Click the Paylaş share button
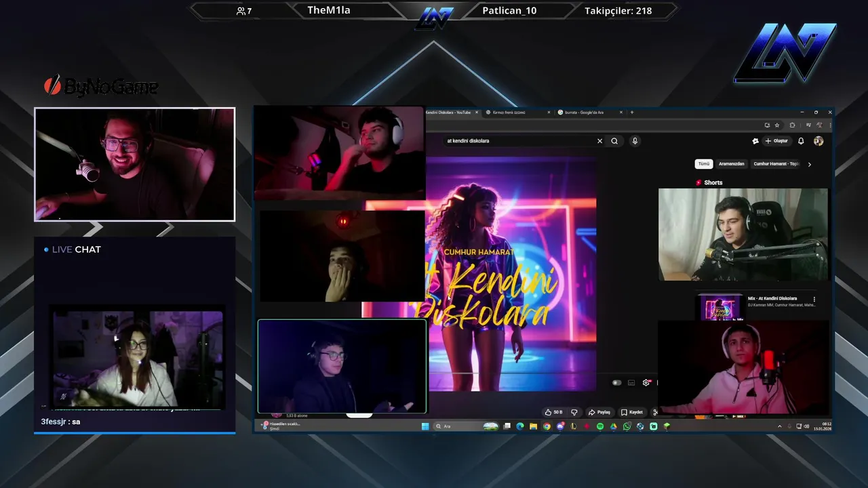The height and width of the screenshot is (488, 868). tap(599, 412)
